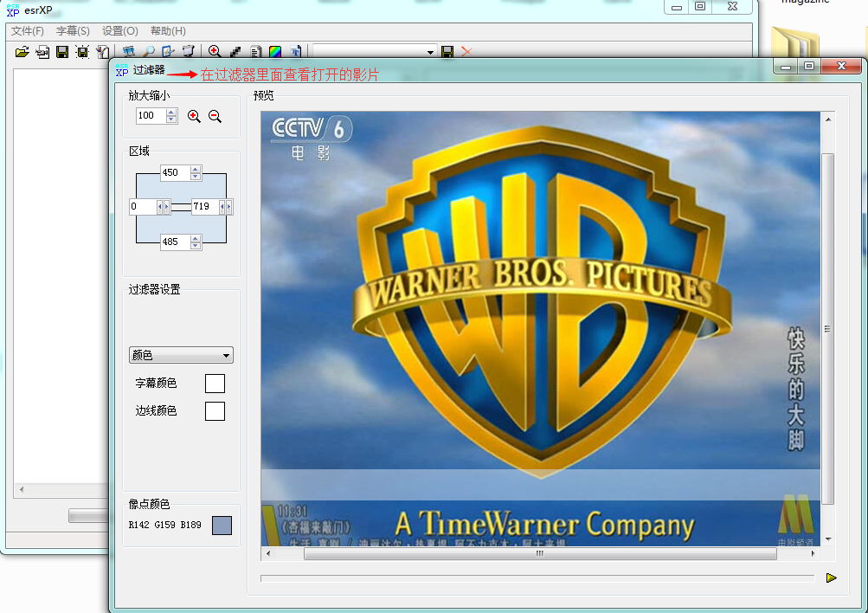The height and width of the screenshot is (613, 868).
Task: Open the 文件(F) menu
Action: 28,31
